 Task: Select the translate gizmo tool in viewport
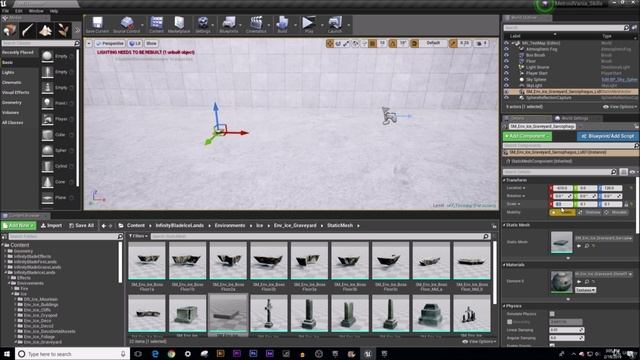(330, 43)
